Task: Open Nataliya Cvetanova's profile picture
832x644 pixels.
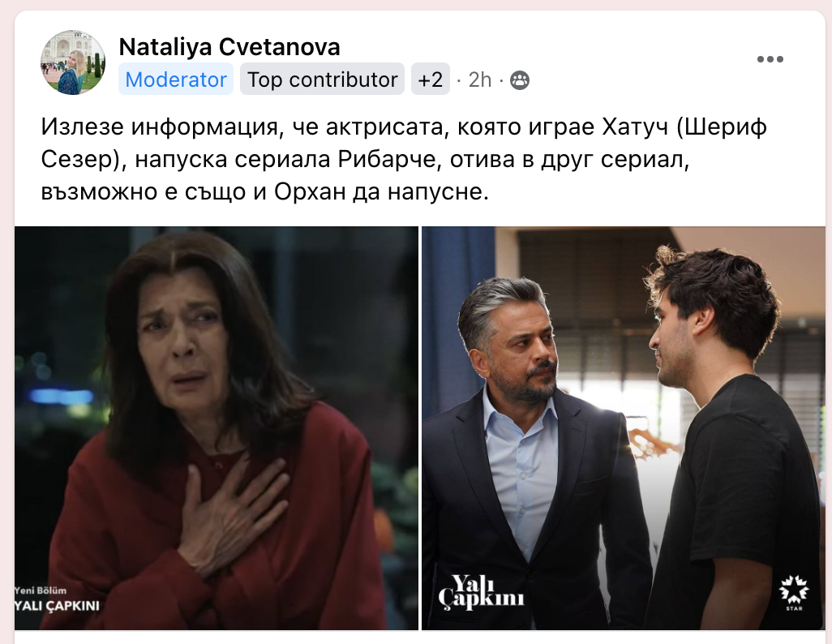Action: (73, 62)
